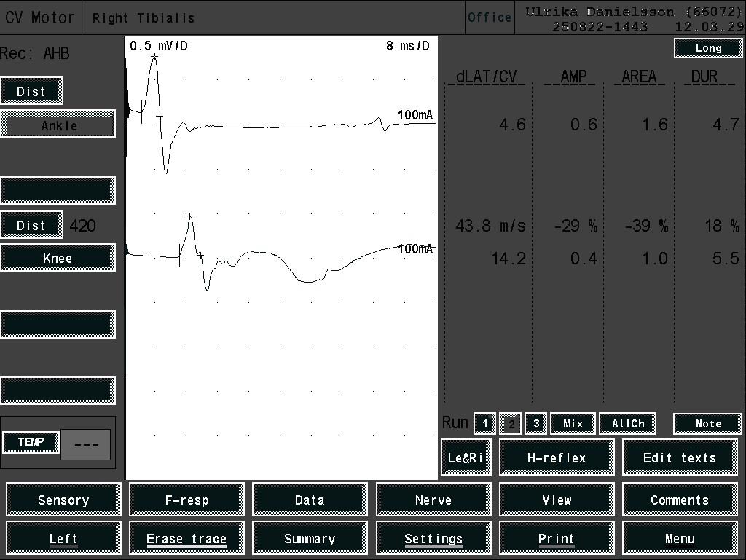Image resolution: width=746 pixels, height=560 pixels.
Task: Open the main Menu button
Action: click(x=680, y=538)
